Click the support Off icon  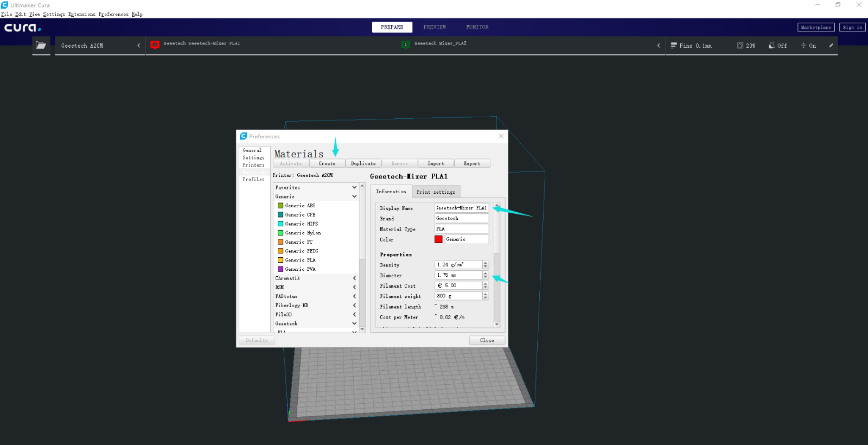pyautogui.click(x=771, y=46)
